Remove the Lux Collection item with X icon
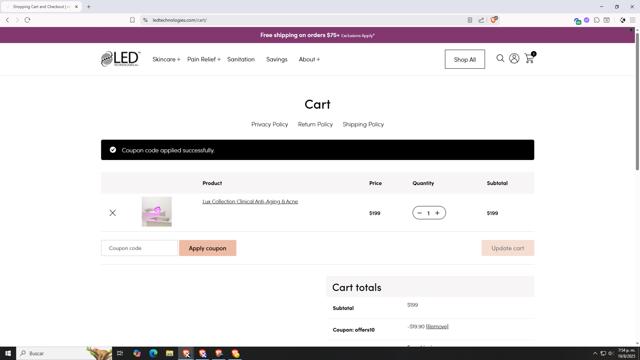The height and width of the screenshot is (360, 640). 113,213
